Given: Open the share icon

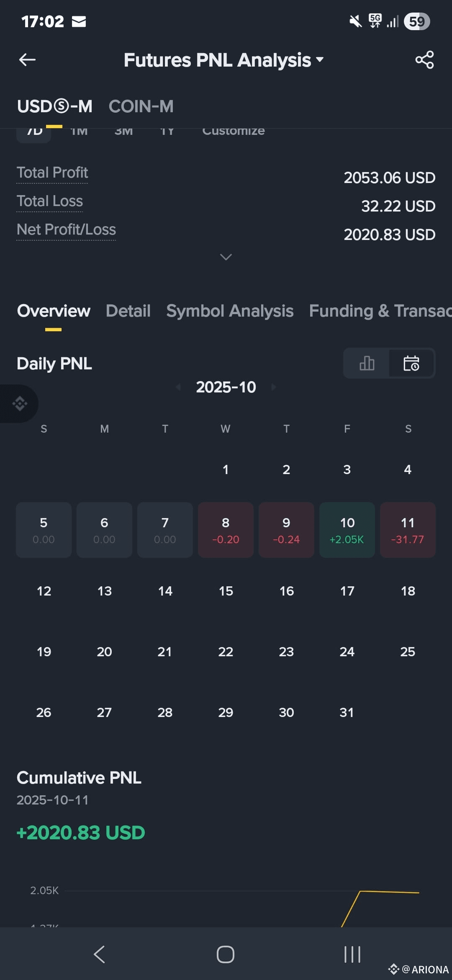Looking at the screenshot, I should (424, 60).
